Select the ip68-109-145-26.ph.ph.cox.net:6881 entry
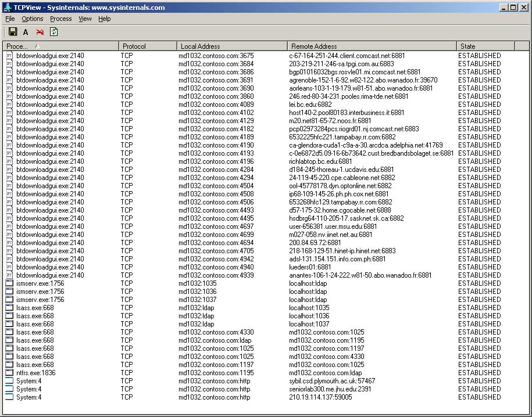This screenshot has width=532, height=417. click(339, 194)
